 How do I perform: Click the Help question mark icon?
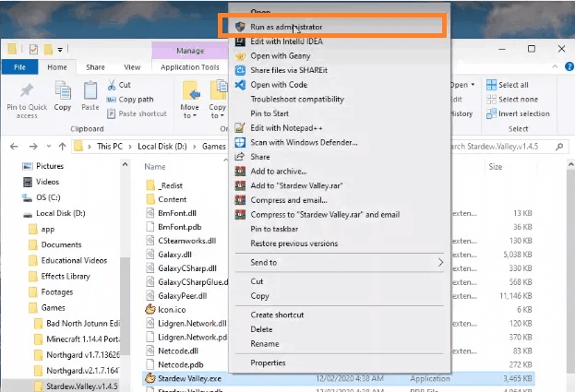pos(569,66)
